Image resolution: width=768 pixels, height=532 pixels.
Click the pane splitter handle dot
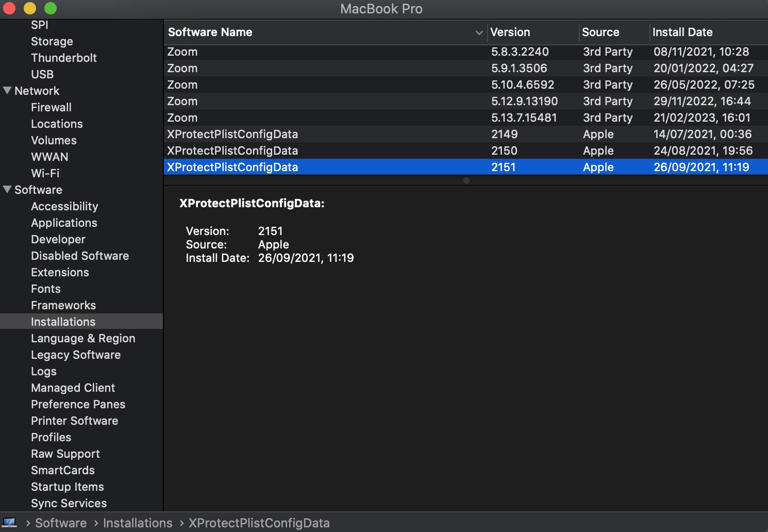(466, 180)
